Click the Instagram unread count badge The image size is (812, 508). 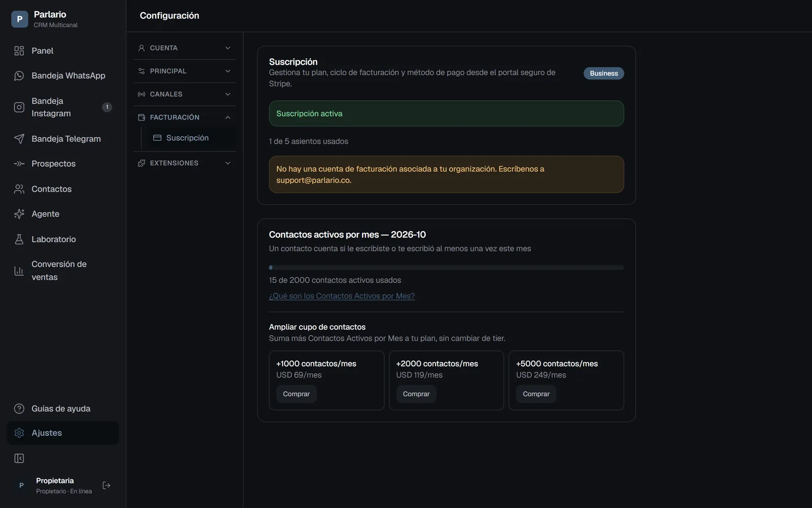107,107
